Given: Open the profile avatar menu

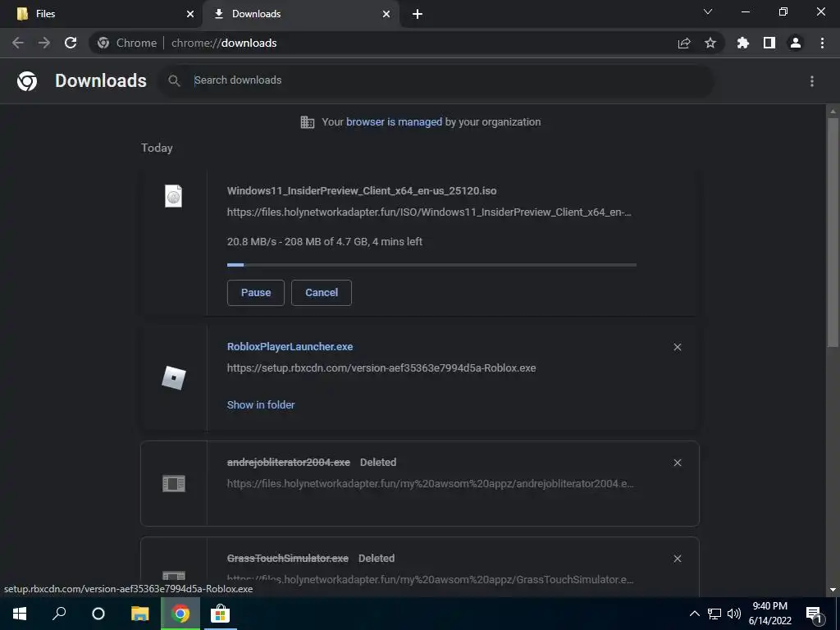Looking at the screenshot, I should tap(796, 43).
